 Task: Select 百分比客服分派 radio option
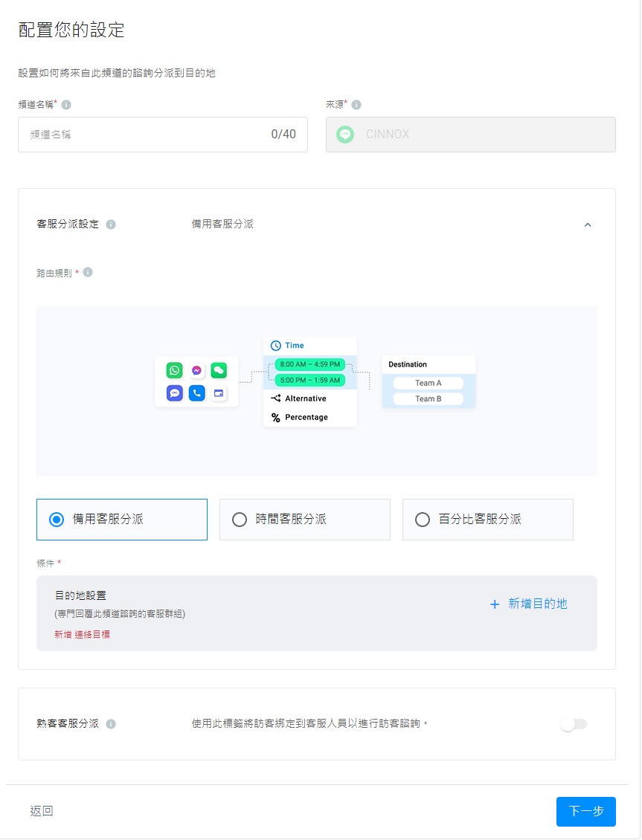click(x=488, y=520)
